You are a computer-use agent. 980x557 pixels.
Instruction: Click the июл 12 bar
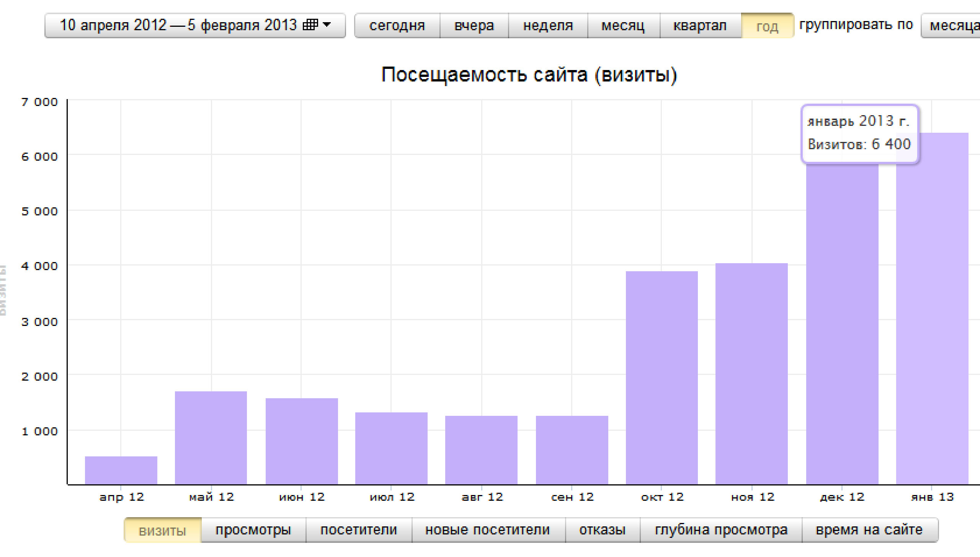point(391,448)
